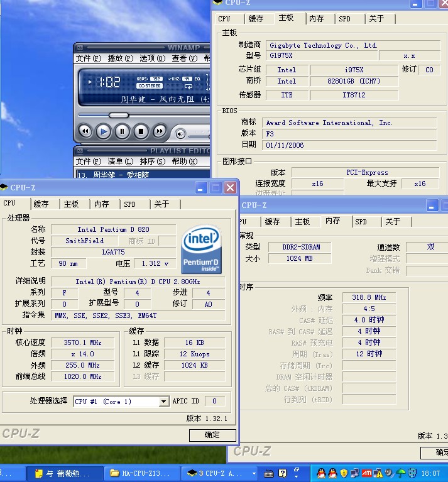The image size is (448, 482).
Task: Click the red ATI tray icon
Action: 366,473
